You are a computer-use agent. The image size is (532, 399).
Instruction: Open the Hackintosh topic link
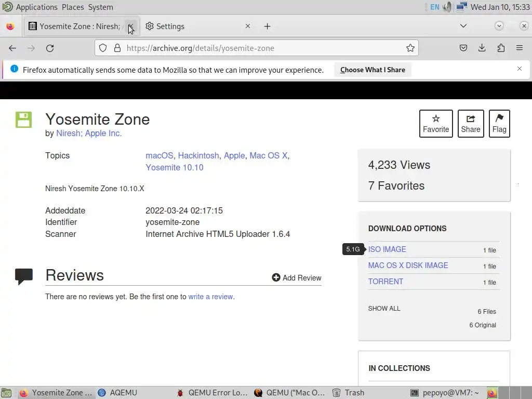click(198, 155)
